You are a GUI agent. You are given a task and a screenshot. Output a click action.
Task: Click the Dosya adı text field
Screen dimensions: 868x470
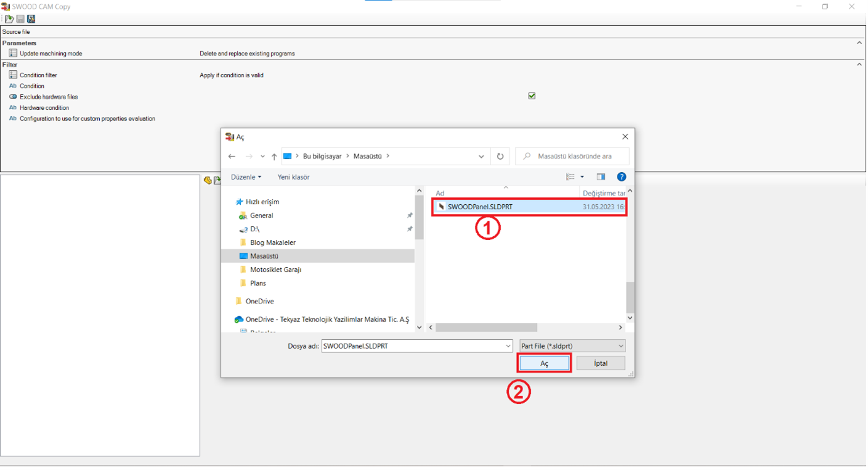(417, 346)
